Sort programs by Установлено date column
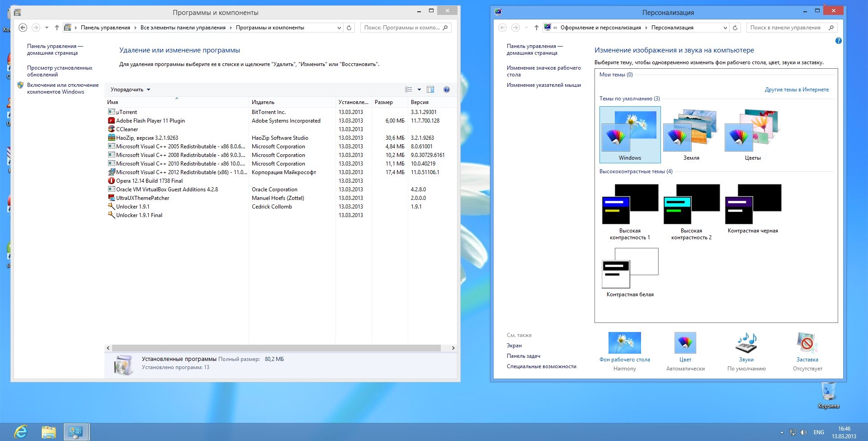 tap(354, 102)
